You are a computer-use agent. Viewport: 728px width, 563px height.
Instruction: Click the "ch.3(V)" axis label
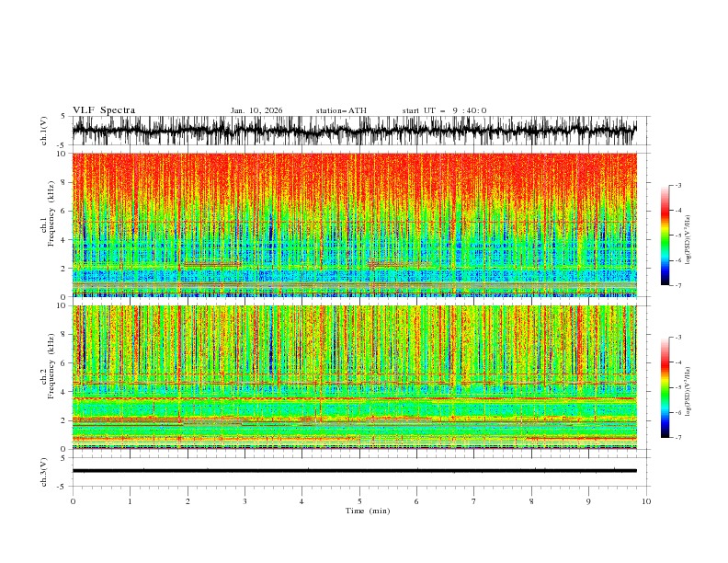tap(44, 472)
